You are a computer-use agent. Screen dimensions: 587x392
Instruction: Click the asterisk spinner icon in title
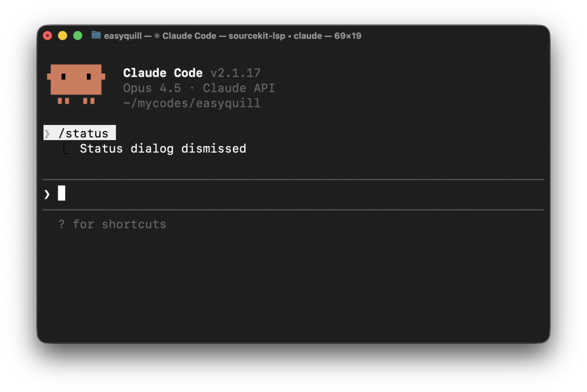[x=157, y=36]
